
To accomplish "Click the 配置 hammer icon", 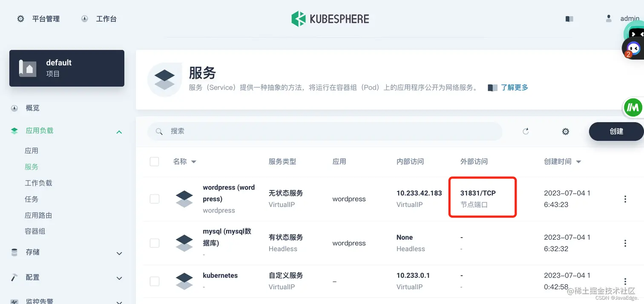I will [x=14, y=277].
